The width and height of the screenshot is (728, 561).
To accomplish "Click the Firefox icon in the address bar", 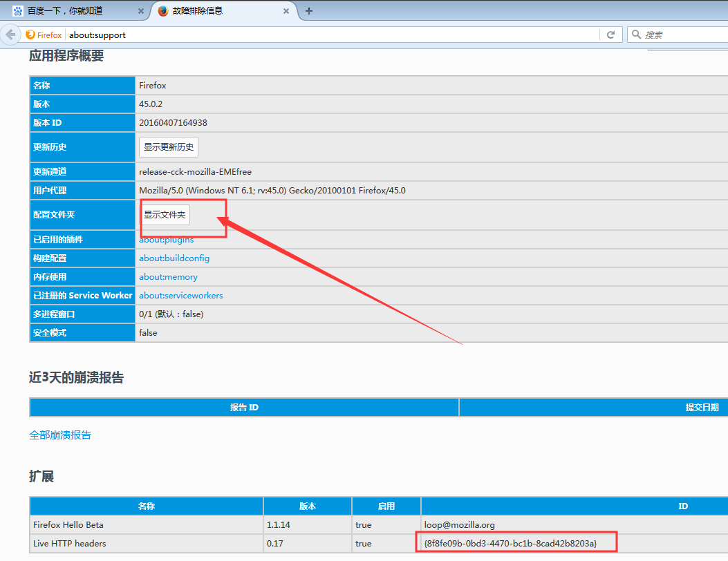I will tap(30, 35).
